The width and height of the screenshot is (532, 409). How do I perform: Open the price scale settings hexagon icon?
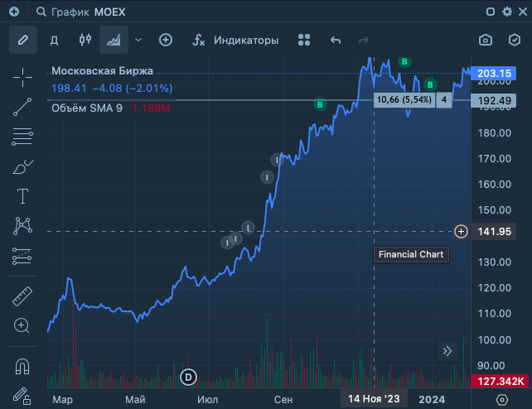click(502, 400)
